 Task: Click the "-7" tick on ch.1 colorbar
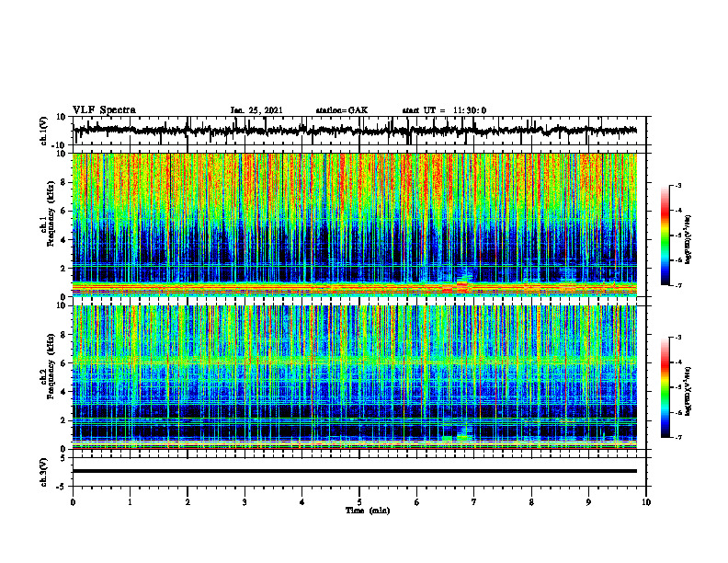click(678, 285)
